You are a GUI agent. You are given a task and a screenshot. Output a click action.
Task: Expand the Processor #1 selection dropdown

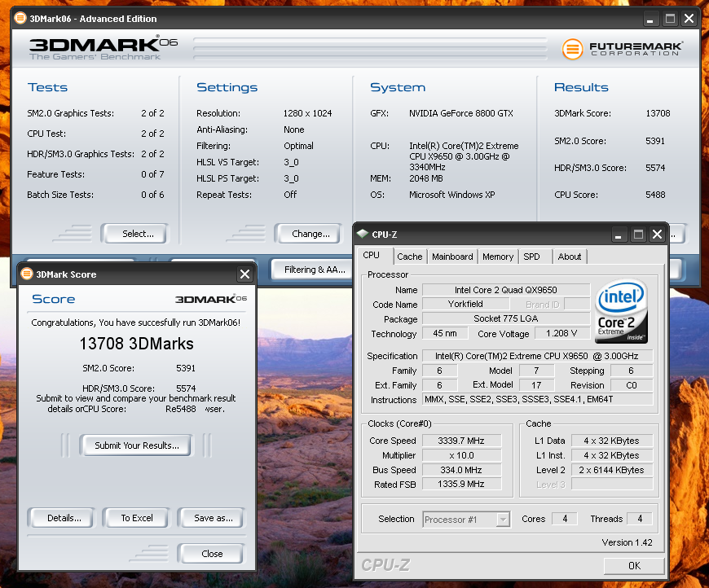pyautogui.click(x=503, y=520)
